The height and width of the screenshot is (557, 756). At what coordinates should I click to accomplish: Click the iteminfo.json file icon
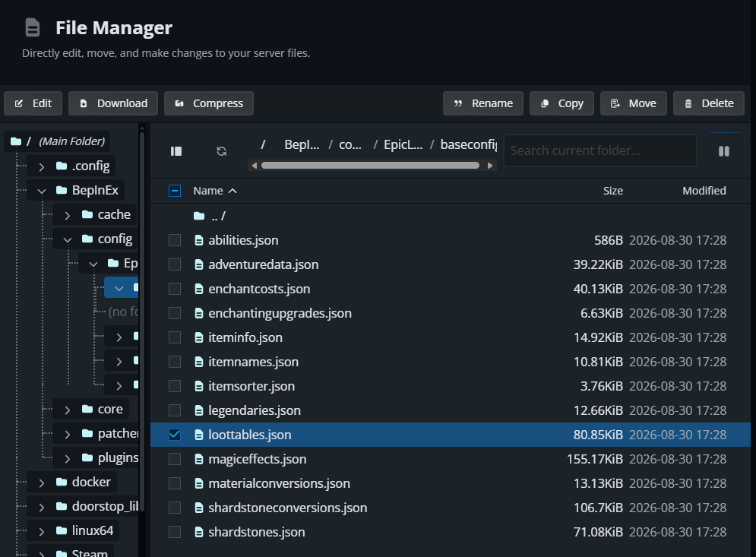click(x=198, y=337)
